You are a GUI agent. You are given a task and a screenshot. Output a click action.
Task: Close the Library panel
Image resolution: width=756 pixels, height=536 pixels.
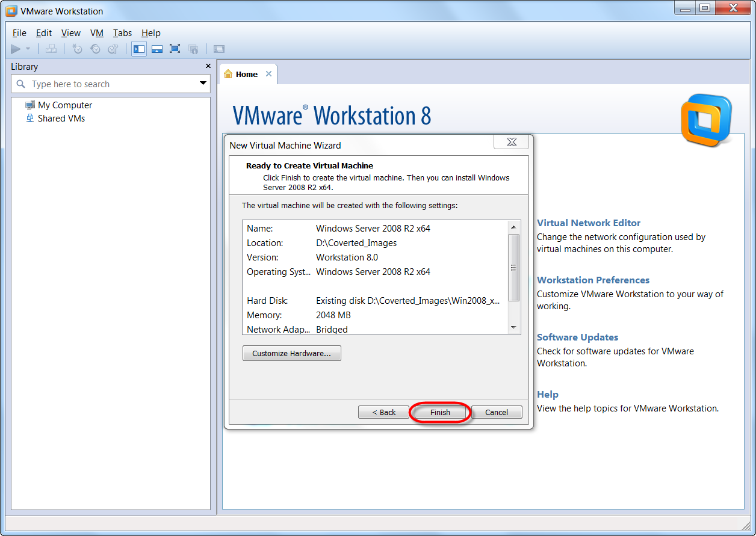pos(208,66)
